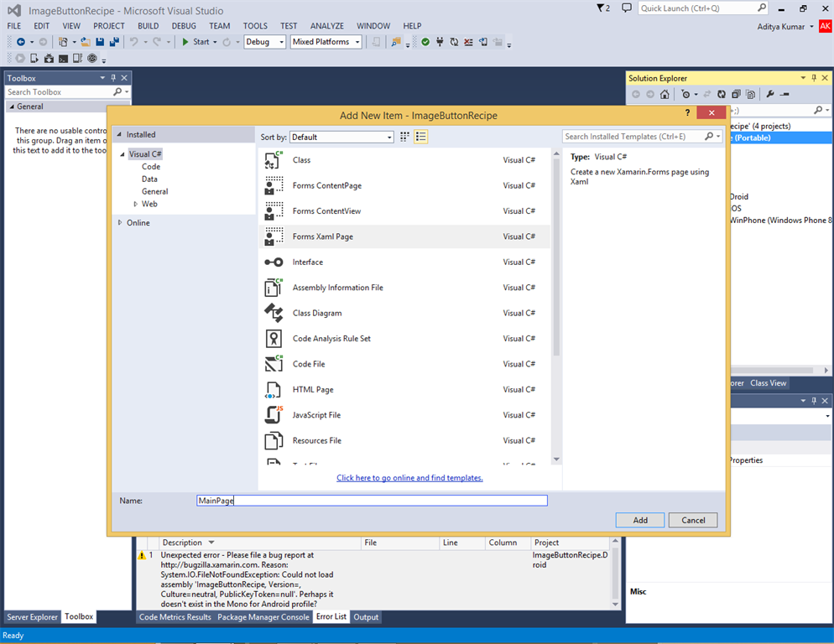Click the Name input field
The width and height of the screenshot is (834, 644).
pyautogui.click(x=372, y=501)
